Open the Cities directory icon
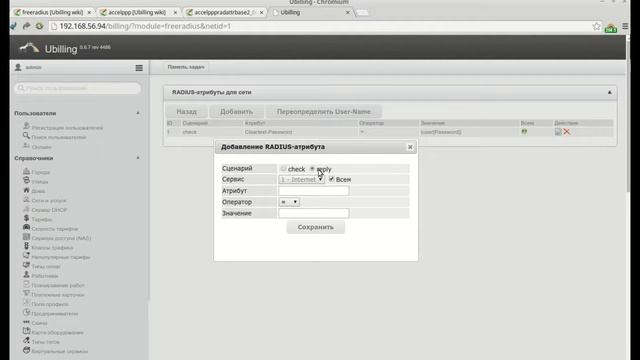This screenshot has height=360, width=640. pyautogui.click(x=27, y=171)
